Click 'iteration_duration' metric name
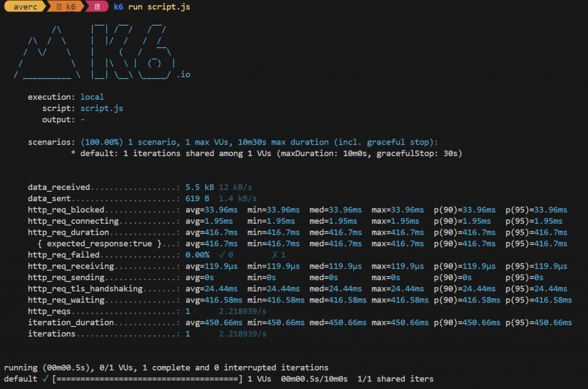This screenshot has height=389, width=588. pyautogui.click(x=71, y=322)
